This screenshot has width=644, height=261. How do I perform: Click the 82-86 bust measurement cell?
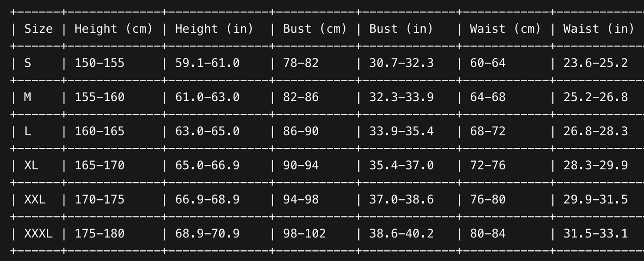[x=301, y=97]
